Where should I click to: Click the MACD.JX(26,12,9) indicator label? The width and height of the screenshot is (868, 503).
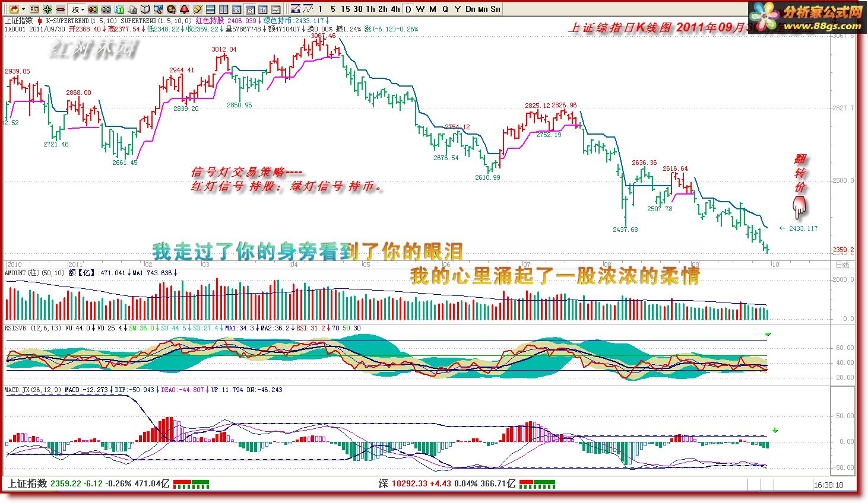[33, 390]
